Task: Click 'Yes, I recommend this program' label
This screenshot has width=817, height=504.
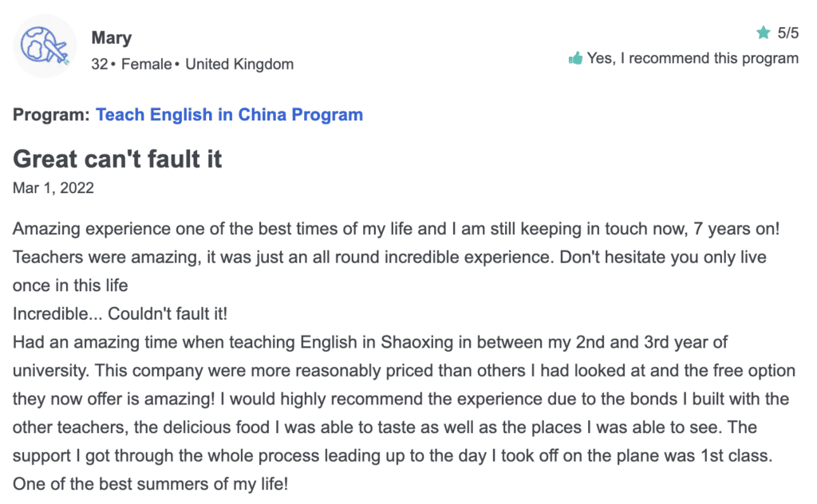Action: 693,58
